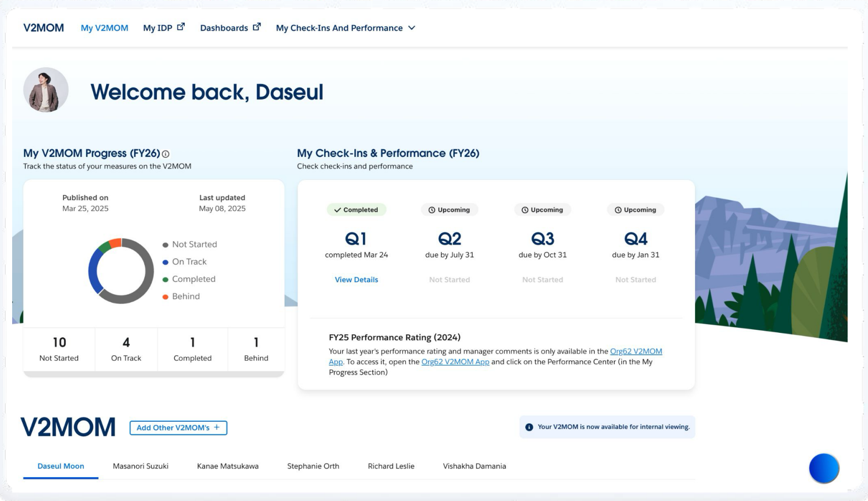Click the Welcome back, Daseul heading
This screenshot has height=501, width=868.
pos(207,92)
